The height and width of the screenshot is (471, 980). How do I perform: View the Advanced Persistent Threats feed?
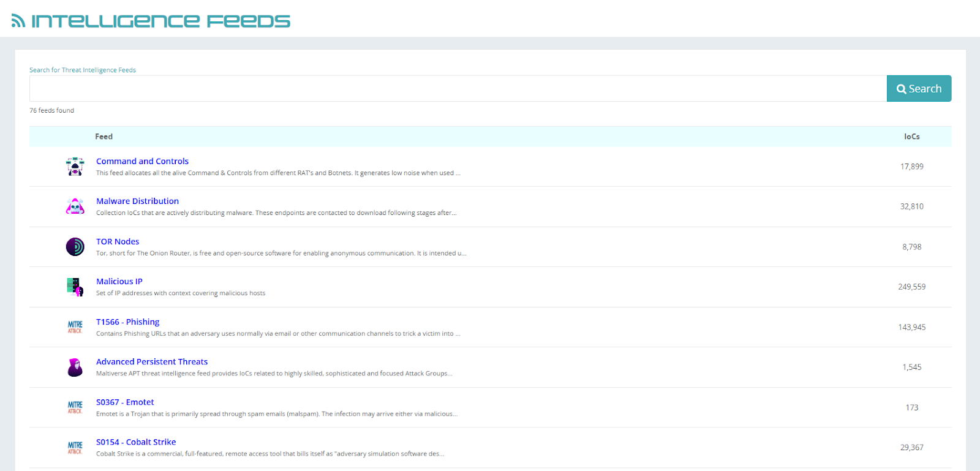click(x=152, y=361)
